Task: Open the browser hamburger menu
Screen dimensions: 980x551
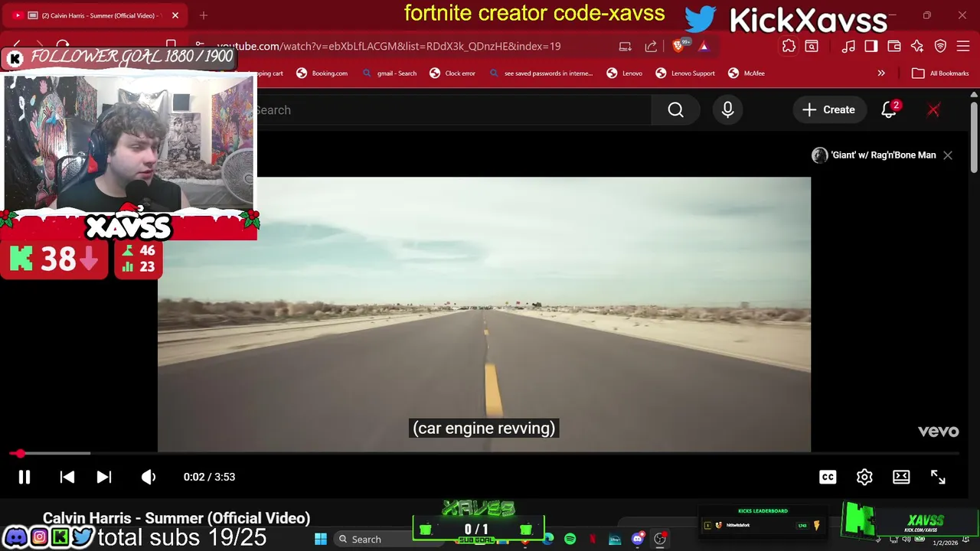Action: click(x=963, y=46)
